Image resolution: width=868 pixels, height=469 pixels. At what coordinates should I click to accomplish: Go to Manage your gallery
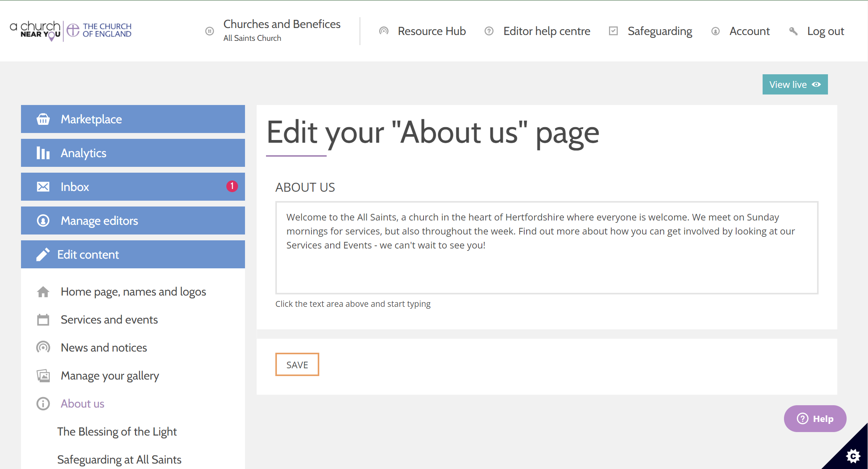tap(110, 376)
